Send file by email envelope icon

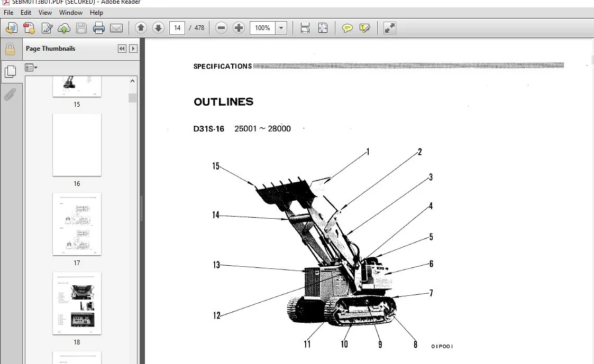[x=116, y=28]
